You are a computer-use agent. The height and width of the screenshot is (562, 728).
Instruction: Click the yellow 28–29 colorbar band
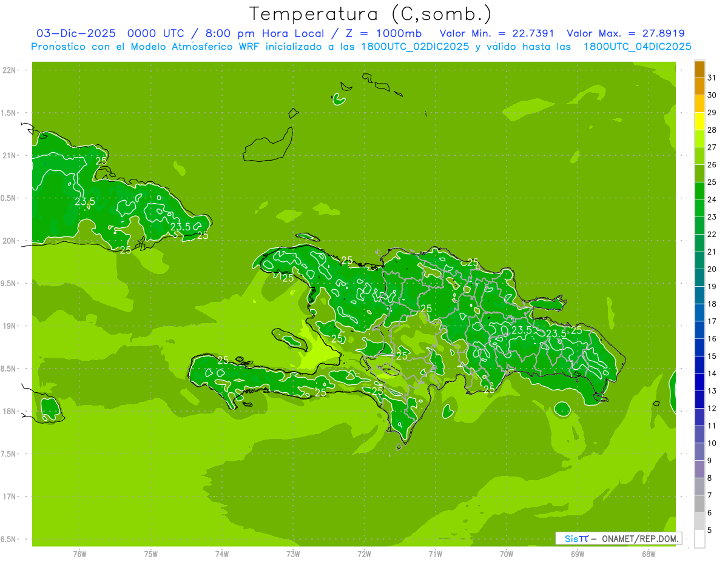[699, 121]
